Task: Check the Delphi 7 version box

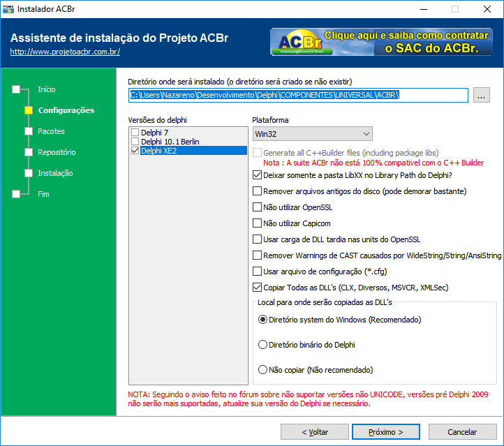Action: [x=135, y=133]
